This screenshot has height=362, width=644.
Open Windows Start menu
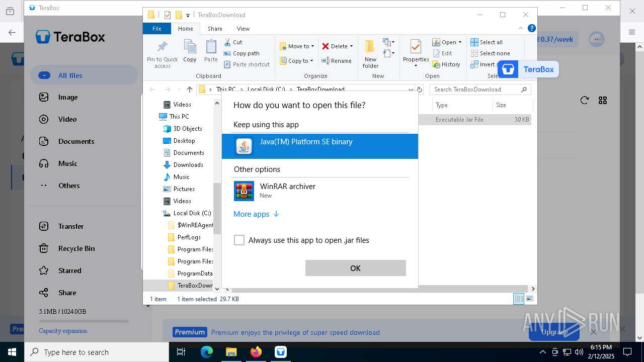[x=12, y=352]
